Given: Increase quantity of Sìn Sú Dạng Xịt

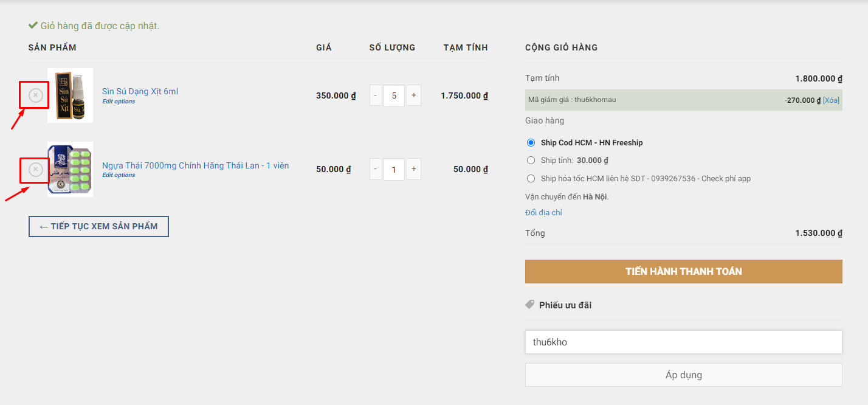Looking at the screenshot, I should point(414,95).
